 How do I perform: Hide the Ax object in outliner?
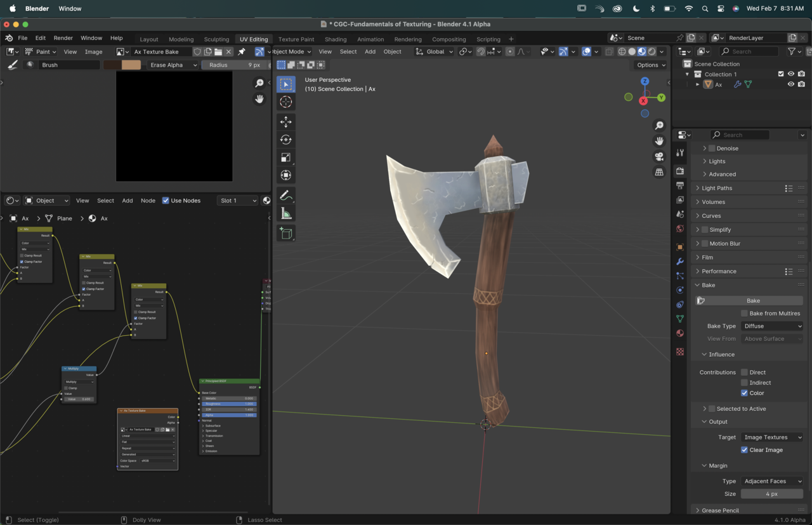point(790,84)
